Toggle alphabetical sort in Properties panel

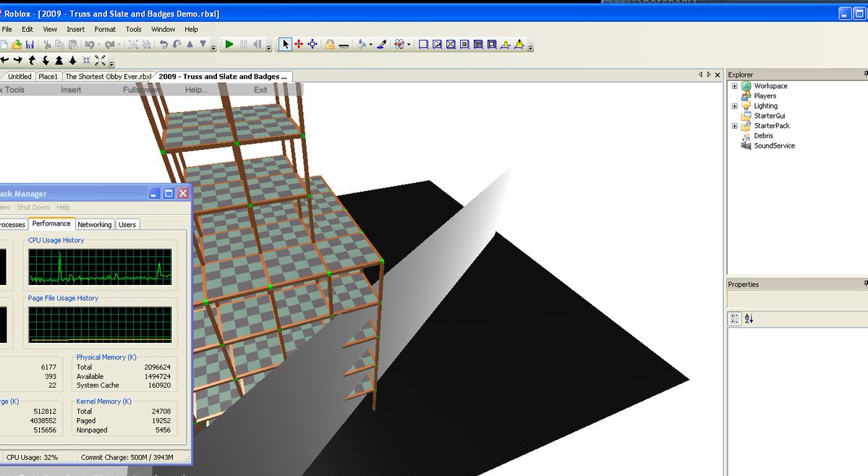pyautogui.click(x=749, y=318)
